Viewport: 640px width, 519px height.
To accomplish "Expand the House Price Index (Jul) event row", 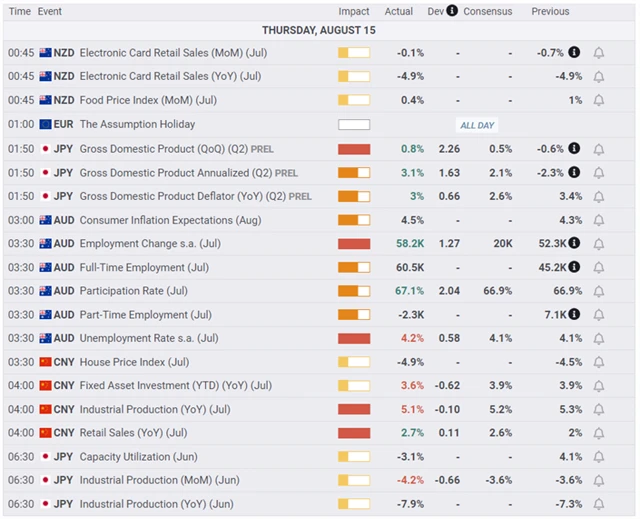I will point(134,362).
